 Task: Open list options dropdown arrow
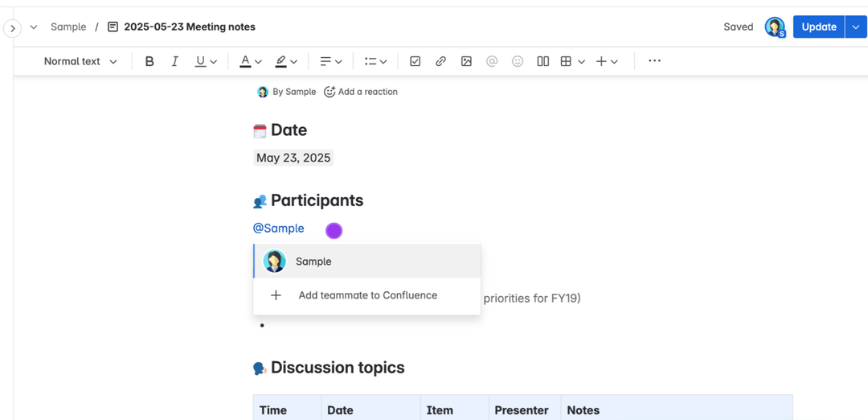(383, 61)
